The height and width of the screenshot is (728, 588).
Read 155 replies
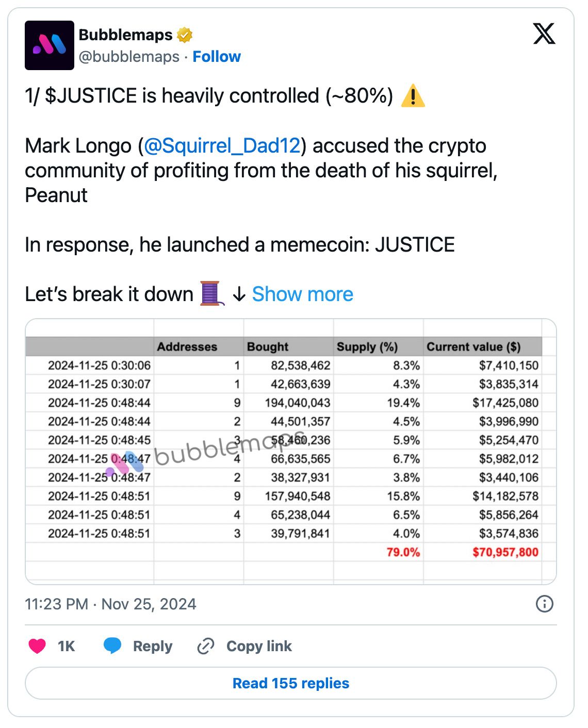tap(291, 683)
